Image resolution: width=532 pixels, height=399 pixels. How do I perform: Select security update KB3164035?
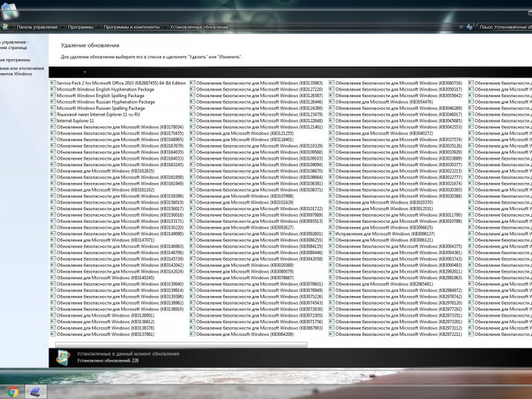coord(120,152)
